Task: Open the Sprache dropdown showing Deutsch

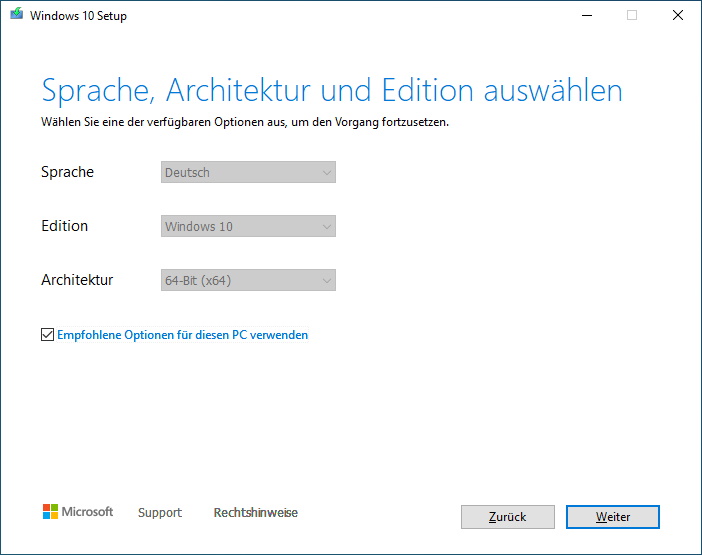Action: coord(248,172)
